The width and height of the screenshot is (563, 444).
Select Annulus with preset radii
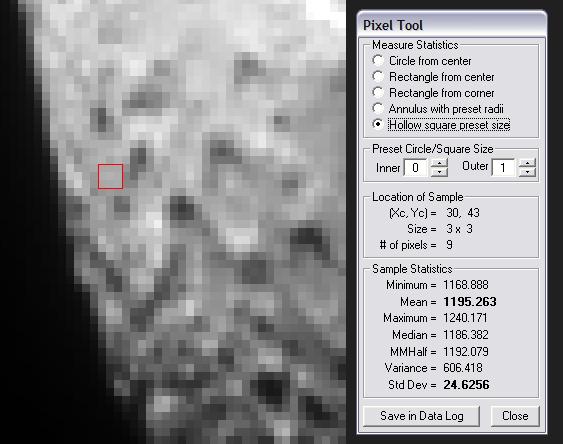click(x=378, y=108)
